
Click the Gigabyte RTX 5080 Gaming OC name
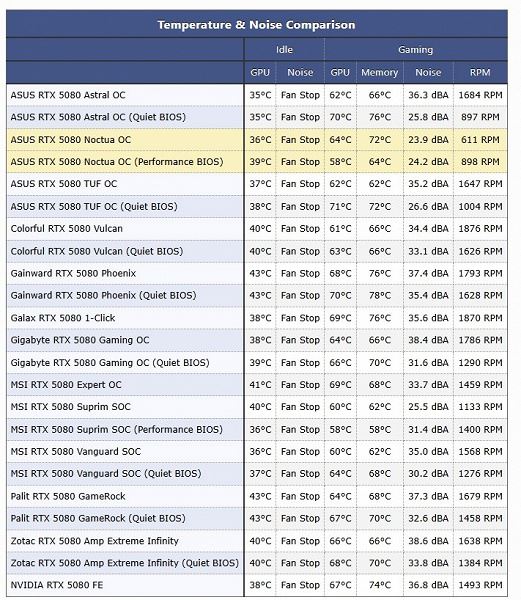point(80,340)
